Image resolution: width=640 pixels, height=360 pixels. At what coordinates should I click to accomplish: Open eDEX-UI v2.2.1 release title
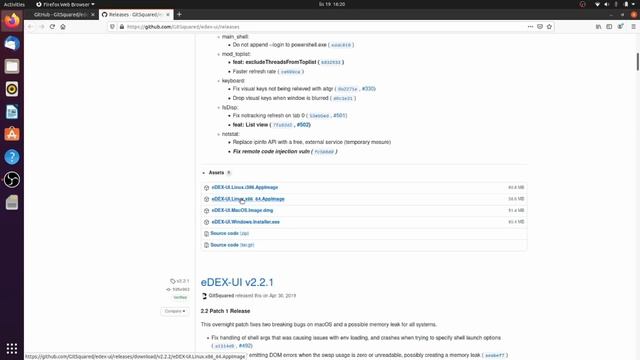[237, 282]
